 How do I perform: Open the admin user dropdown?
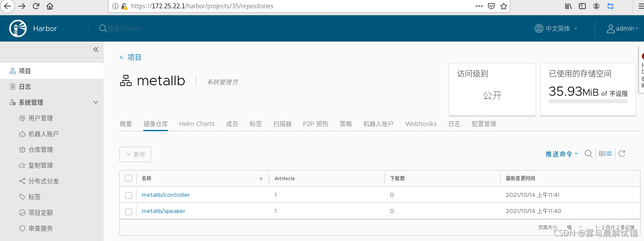click(x=623, y=28)
